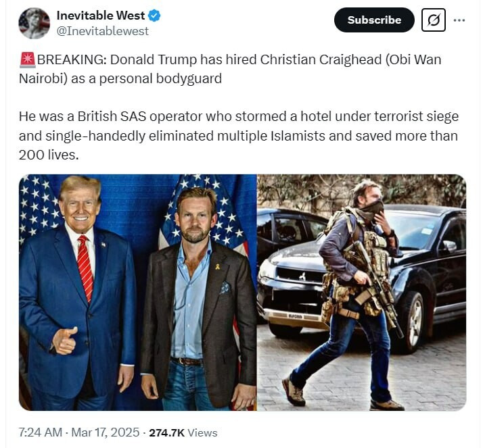Click the red striped tie in photo
The height and width of the screenshot is (448, 483).
[x=85, y=268]
